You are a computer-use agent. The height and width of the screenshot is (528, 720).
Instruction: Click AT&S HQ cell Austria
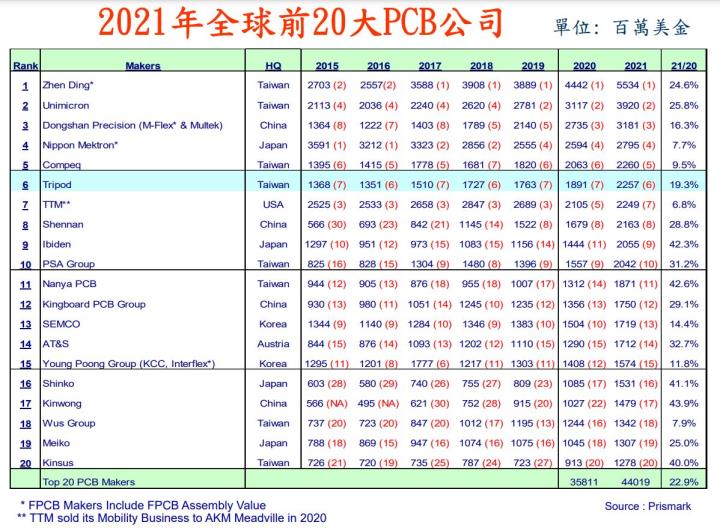273,344
